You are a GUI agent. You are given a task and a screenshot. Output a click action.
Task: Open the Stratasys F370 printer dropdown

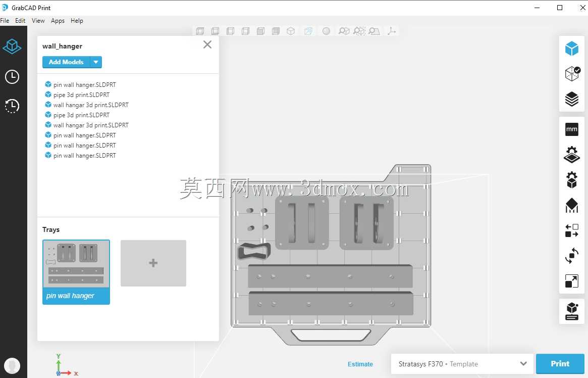tap(462, 364)
